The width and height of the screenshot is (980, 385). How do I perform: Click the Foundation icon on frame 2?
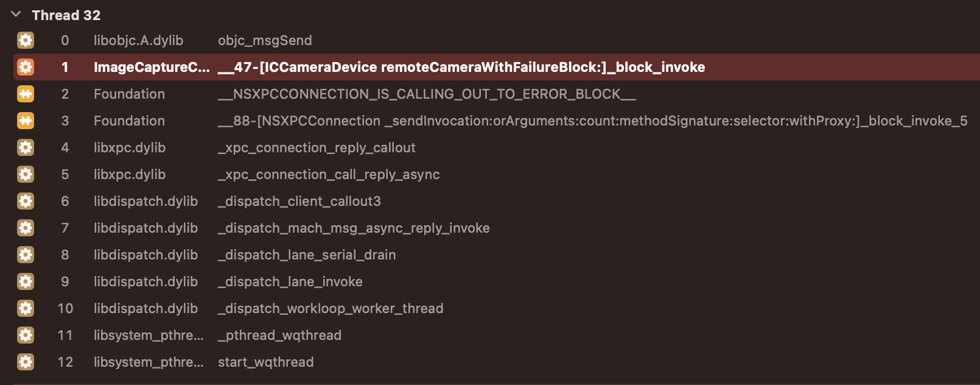pos(26,94)
